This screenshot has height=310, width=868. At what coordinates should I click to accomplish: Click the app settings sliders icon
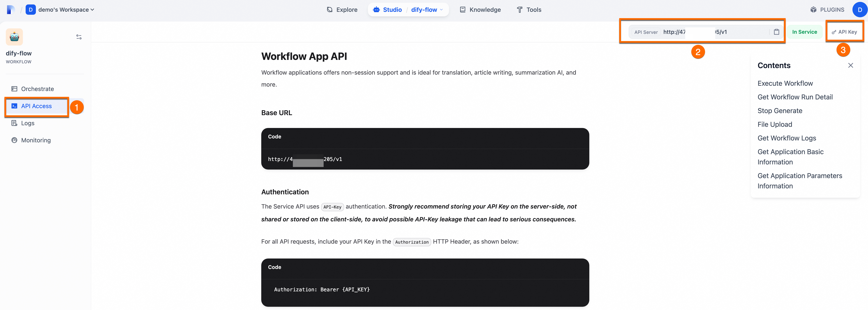tap(79, 37)
